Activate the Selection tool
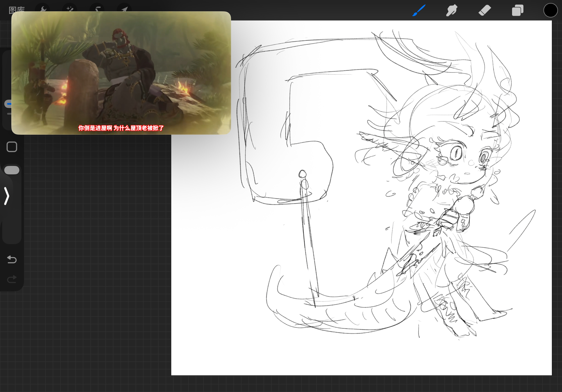The width and height of the screenshot is (562, 392). click(x=97, y=9)
